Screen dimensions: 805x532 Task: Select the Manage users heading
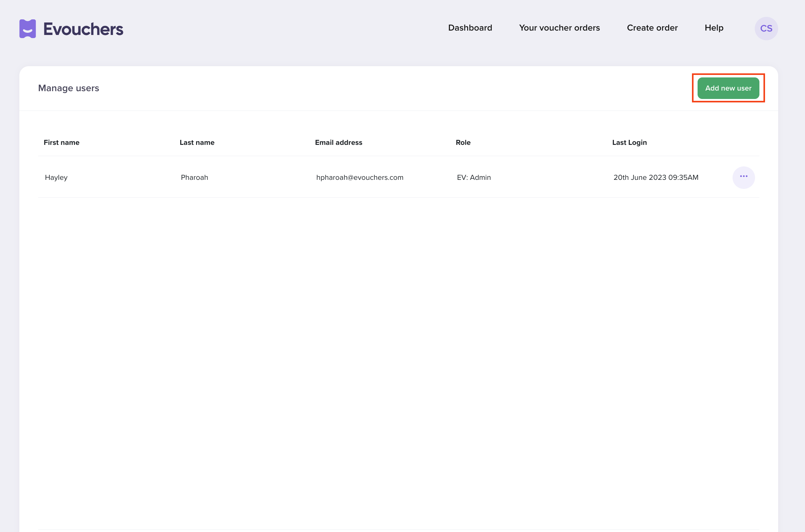coord(68,88)
